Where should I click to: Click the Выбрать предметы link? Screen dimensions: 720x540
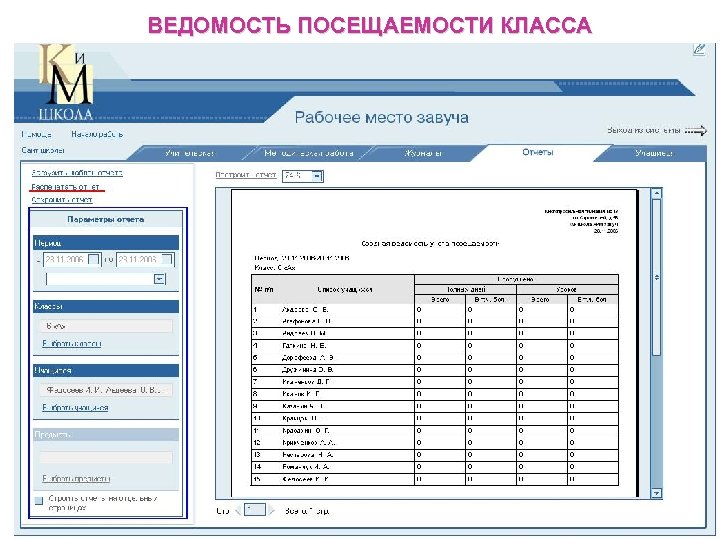(x=76, y=478)
